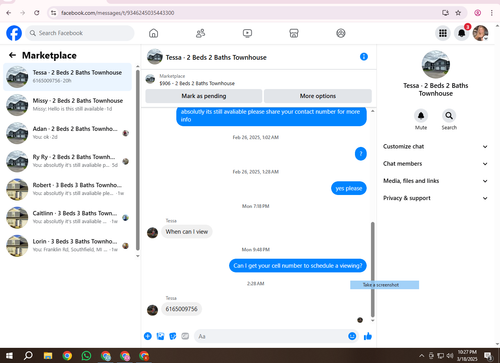Click the listing thumbnail in chat header
The width and height of the screenshot is (500, 363).
click(x=155, y=57)
